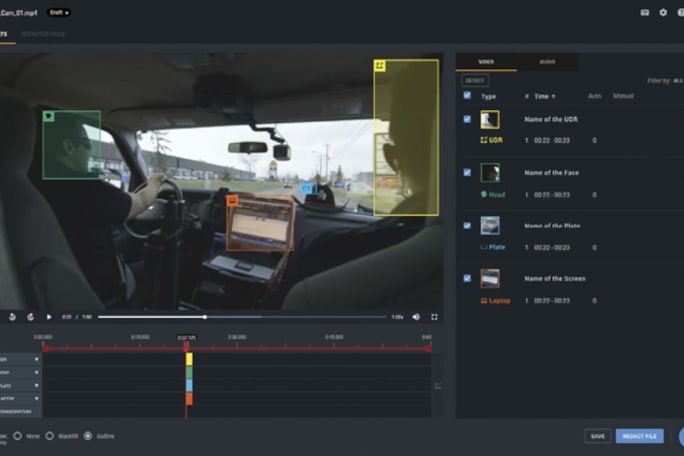Open the settings gear icon
684x456 pixels.
(x=663, y=13)
